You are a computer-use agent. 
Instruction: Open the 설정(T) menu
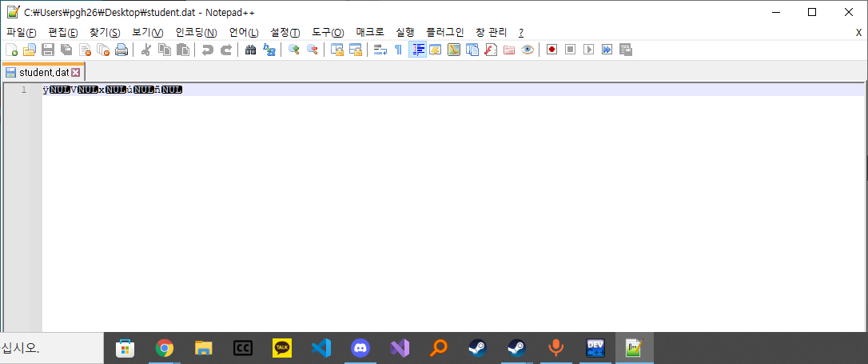(x=285, y=32)
